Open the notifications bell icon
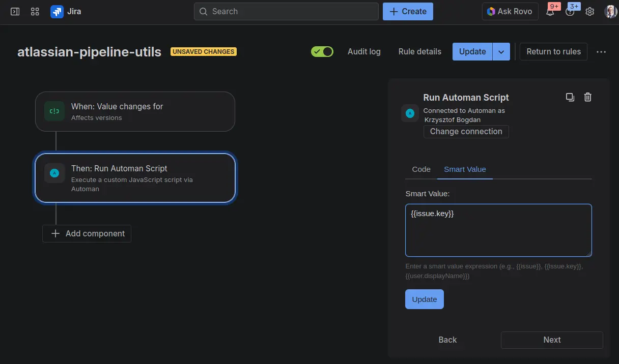The height and width of the screenshot is (364, 619). [550, 12]
